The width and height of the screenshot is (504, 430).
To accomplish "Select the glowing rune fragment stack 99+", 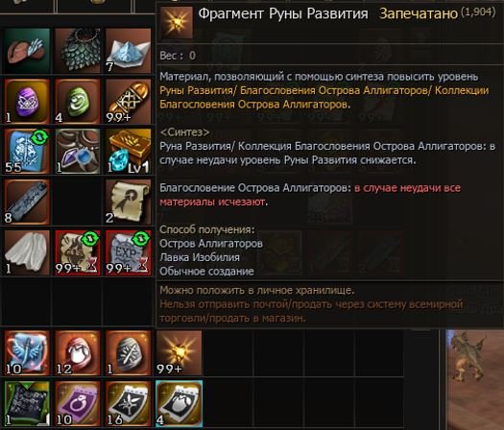I will [179, 353].
